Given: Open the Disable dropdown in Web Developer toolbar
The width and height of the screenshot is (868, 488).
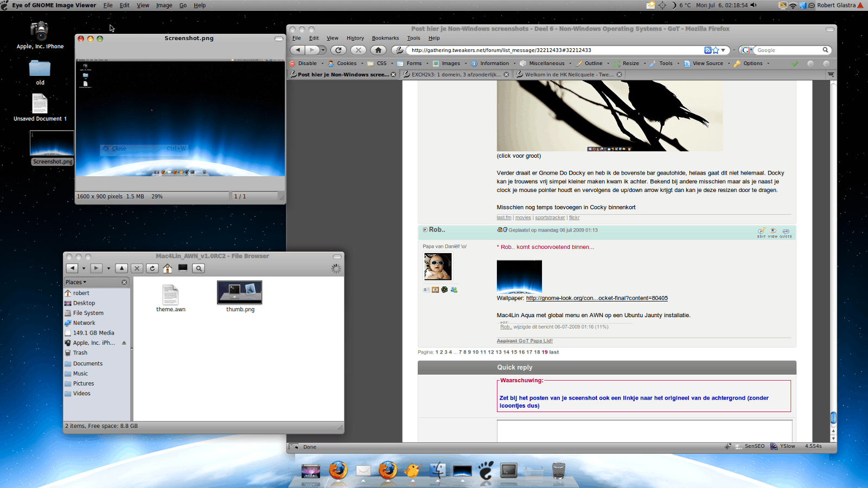Looking at the screenshot, I should pyautogui.click(x=307, y=63).
